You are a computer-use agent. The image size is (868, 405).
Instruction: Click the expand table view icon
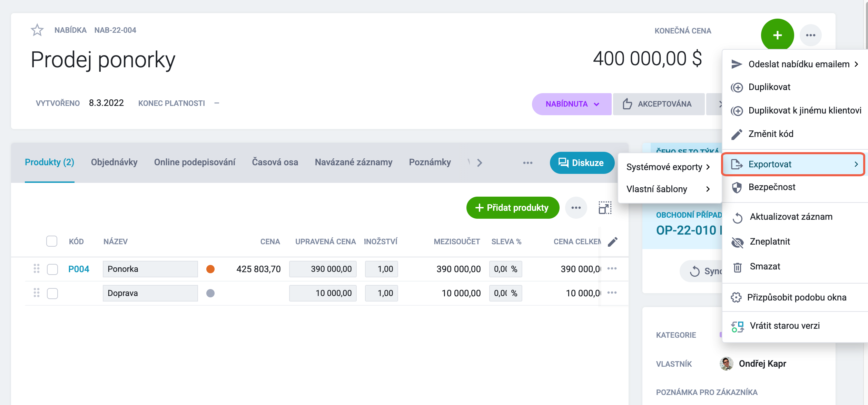605,208
